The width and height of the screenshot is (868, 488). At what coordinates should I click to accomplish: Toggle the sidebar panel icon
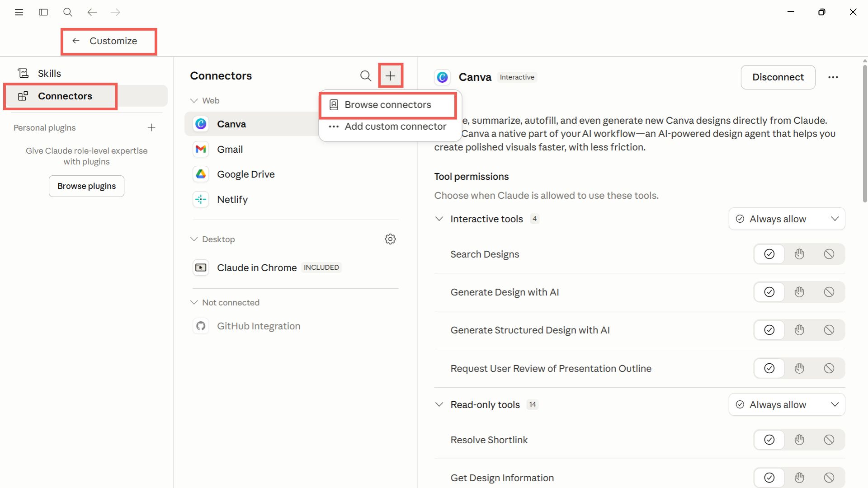click(43, 12)
